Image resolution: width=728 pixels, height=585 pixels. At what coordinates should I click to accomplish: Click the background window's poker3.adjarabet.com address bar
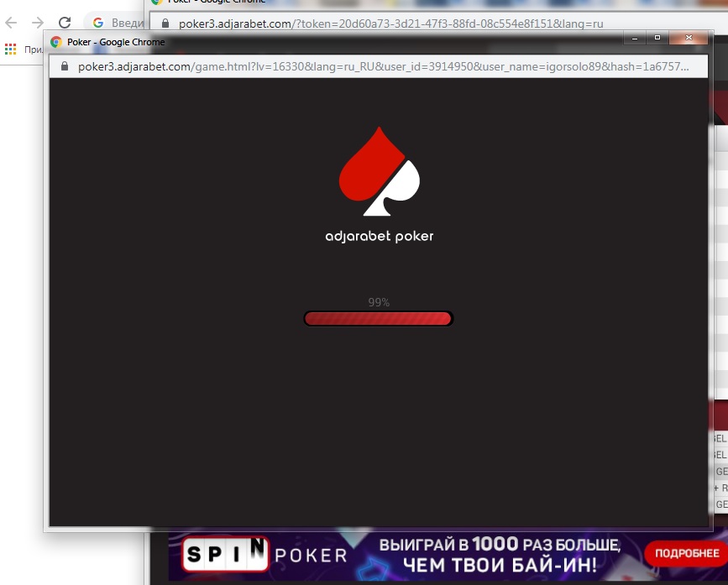[391, 24]
